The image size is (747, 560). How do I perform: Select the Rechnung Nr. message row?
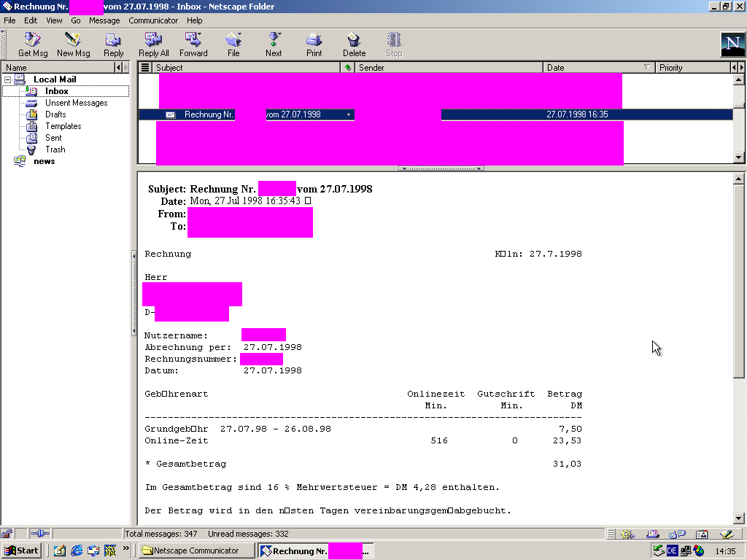(x=436, y=114)
